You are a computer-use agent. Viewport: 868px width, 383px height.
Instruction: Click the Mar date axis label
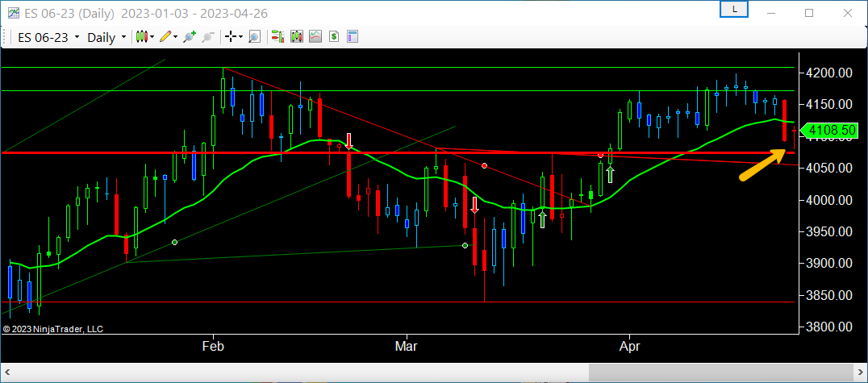[x=406, y=347]
